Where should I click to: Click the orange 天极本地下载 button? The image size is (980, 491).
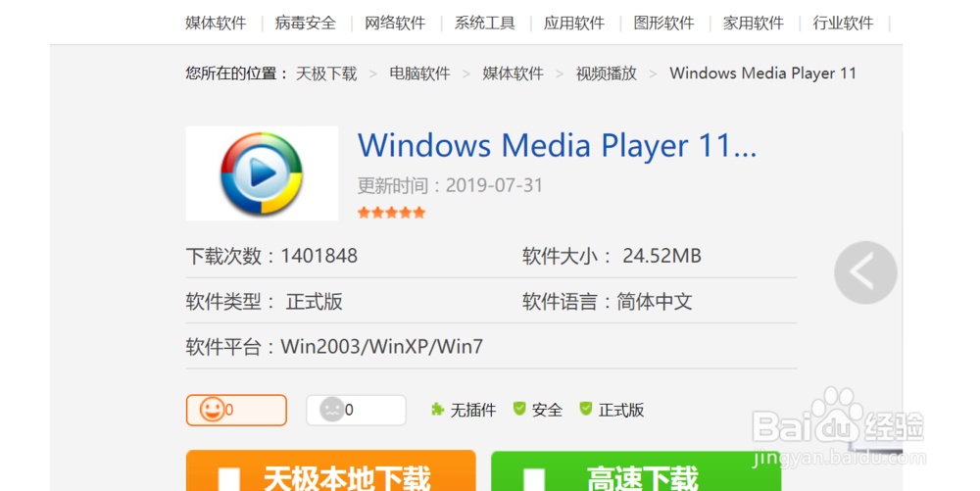[330, 471]
